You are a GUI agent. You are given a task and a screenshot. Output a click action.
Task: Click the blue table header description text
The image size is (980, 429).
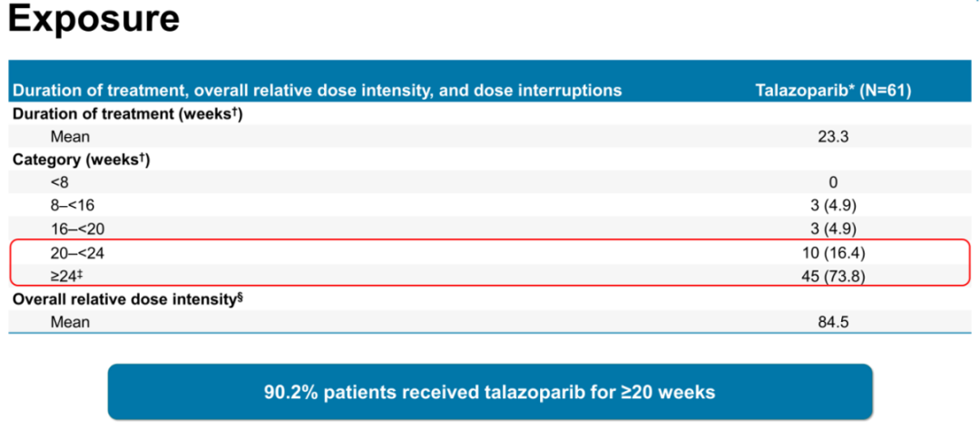pos(317,91)
